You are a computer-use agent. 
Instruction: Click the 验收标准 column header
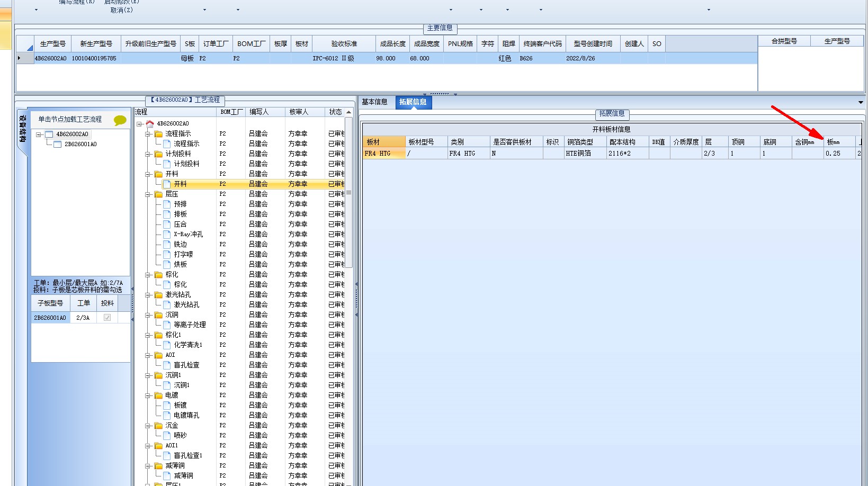tap(344, 44)
